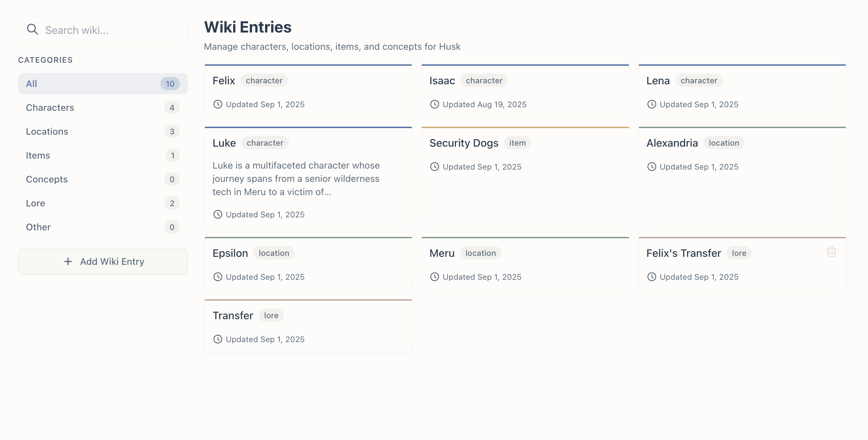Image resolution: width=868 pixels, height=440 pixels.
Task: Click the clock icon on the Isaac card
Action: (x=435, y=105)
